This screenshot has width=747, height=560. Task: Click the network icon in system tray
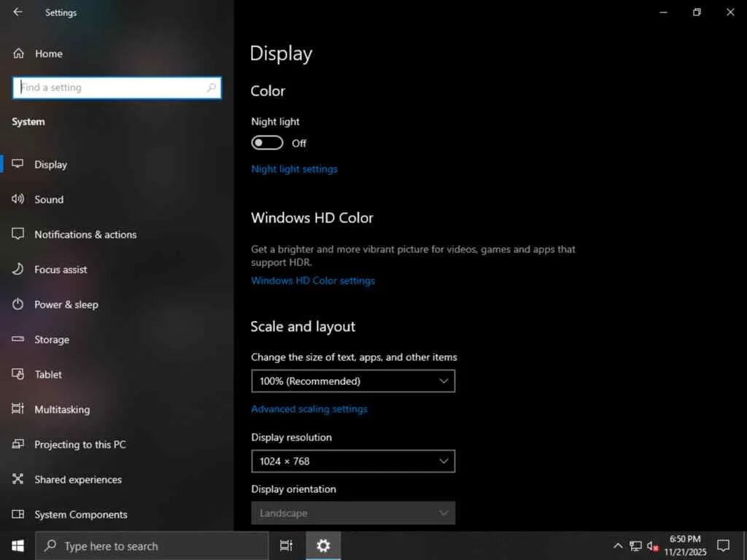point(635,546)
